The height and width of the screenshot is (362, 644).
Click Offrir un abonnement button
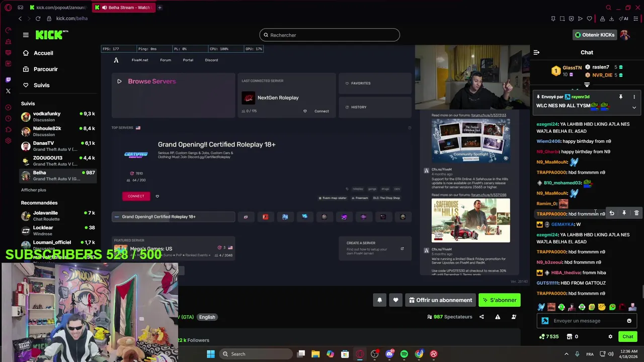(x=441, y=300)
